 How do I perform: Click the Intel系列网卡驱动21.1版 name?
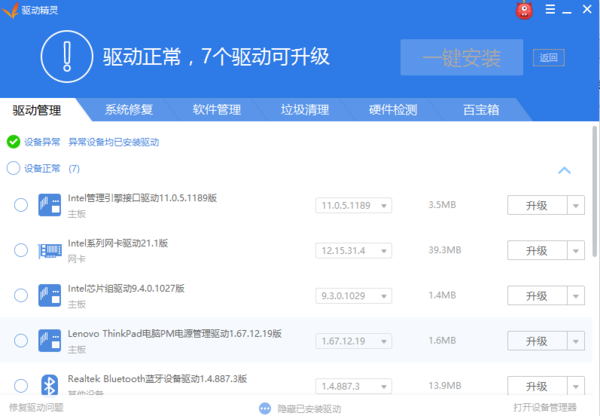coord(118,243)
